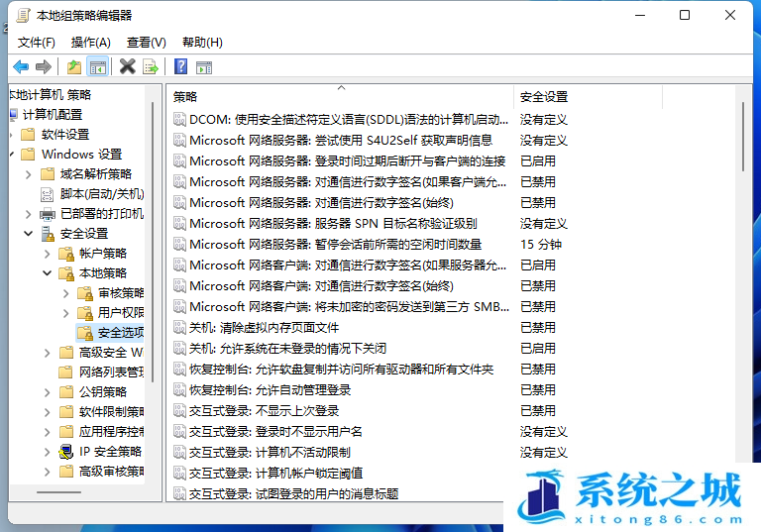Image resolution: width=761 pixels, height=532 pixels.
Task: Open Help via the question mark icon
Action: (180, 67)
